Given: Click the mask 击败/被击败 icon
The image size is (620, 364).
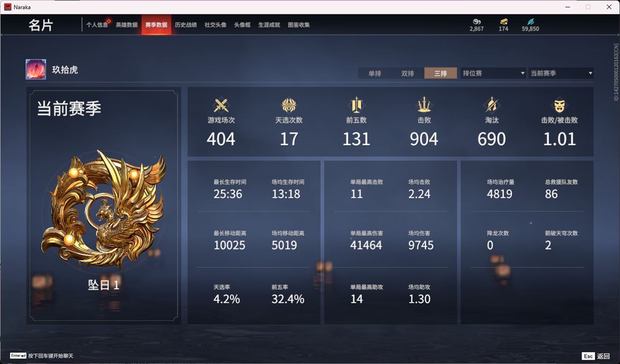Looking at the screenshot, I should (x=559, y=105).
